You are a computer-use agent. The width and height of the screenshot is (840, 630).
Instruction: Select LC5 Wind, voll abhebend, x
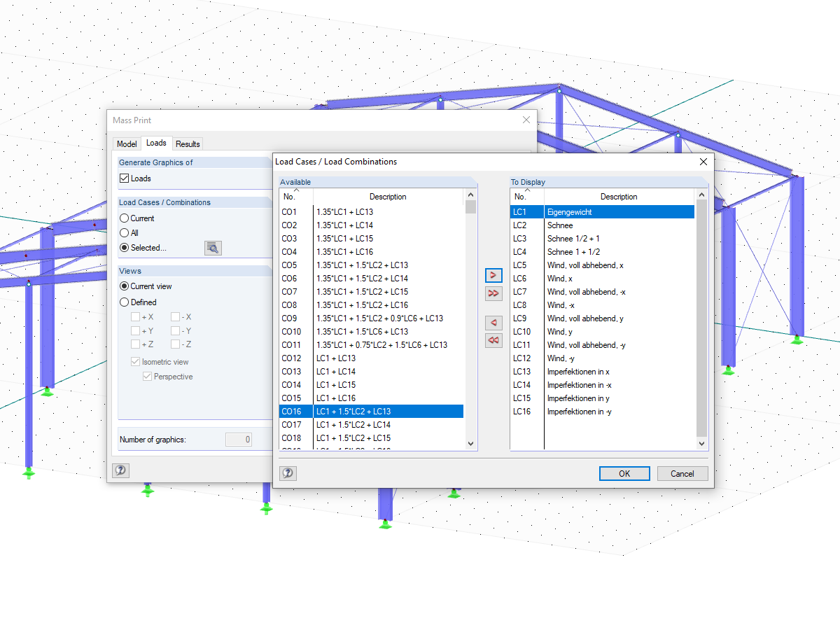[602, 265]
